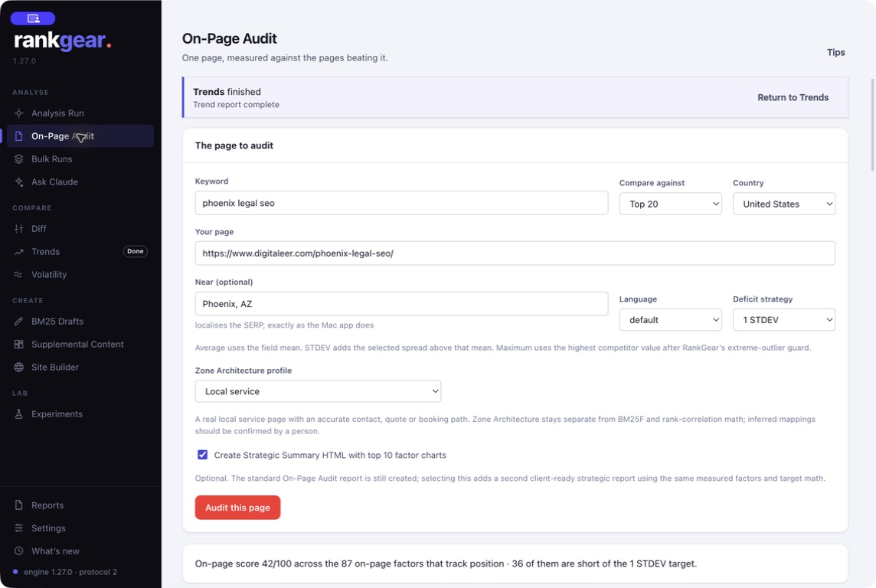Click the Analysis Run crosshair icon
This screenshot has width=876, height=588.
19,113
